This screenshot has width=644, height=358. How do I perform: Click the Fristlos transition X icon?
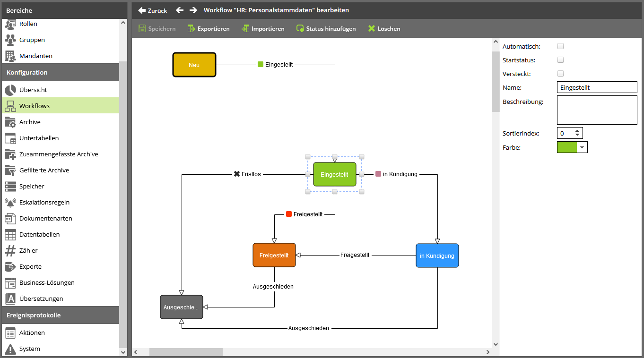point(237,174)
